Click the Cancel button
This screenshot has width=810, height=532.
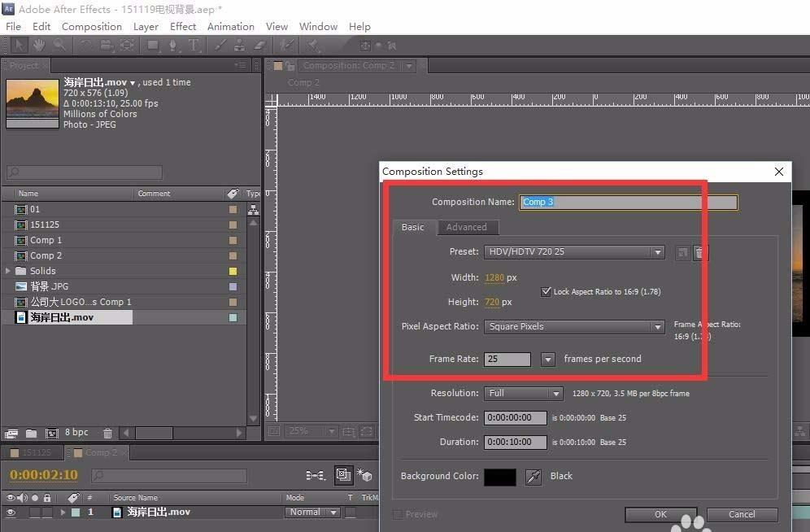741,514
